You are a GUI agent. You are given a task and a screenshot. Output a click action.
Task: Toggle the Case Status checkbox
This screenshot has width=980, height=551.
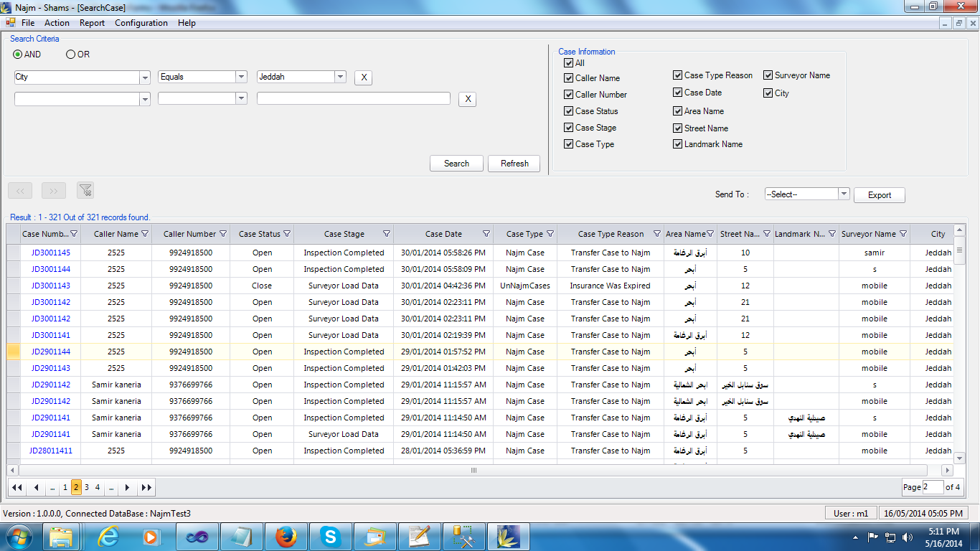click(x=569, y=111)
